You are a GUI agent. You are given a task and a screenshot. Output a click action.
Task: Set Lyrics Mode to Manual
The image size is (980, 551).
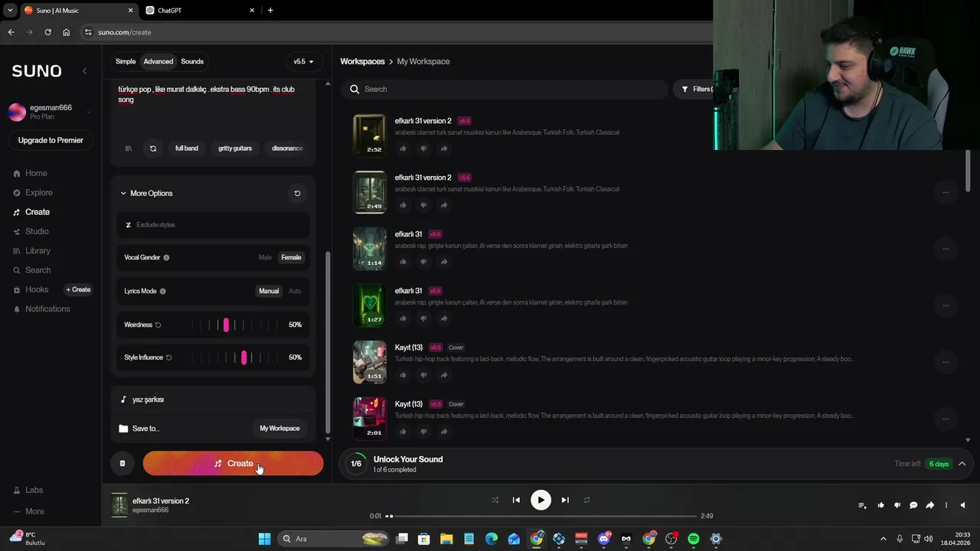[269, 292]
